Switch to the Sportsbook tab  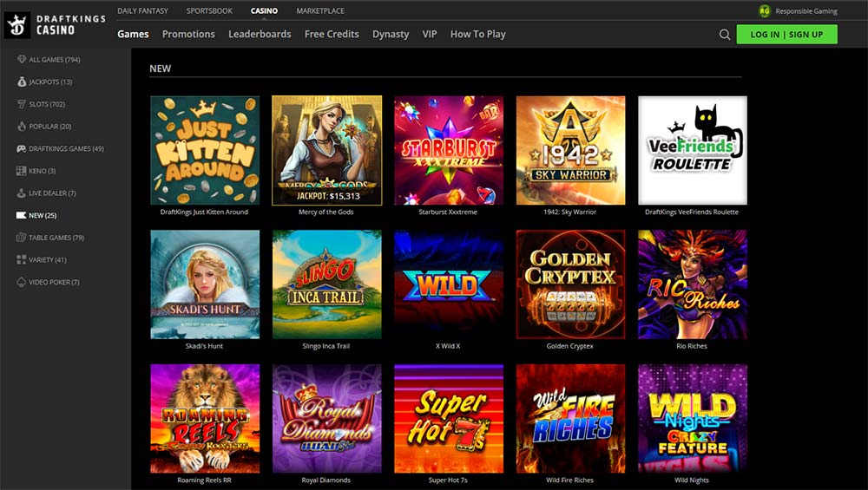[x=209, y=10]
